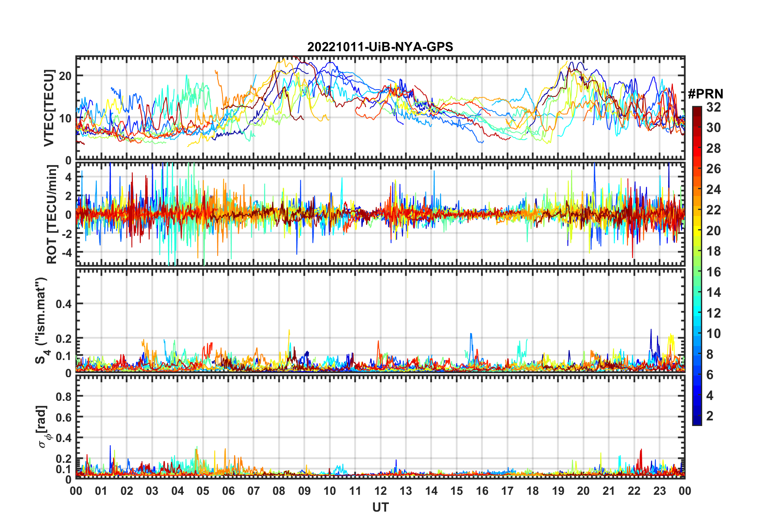Screen dimensions: 761x532
Task: Select colorbar tick label 16
Action: pyautogui.click(x=713, y=272)
